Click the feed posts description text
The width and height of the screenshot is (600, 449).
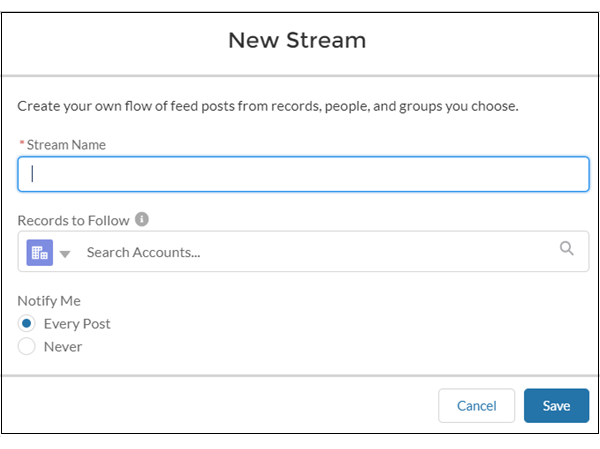pyautogui.click(x=268, y=106)
